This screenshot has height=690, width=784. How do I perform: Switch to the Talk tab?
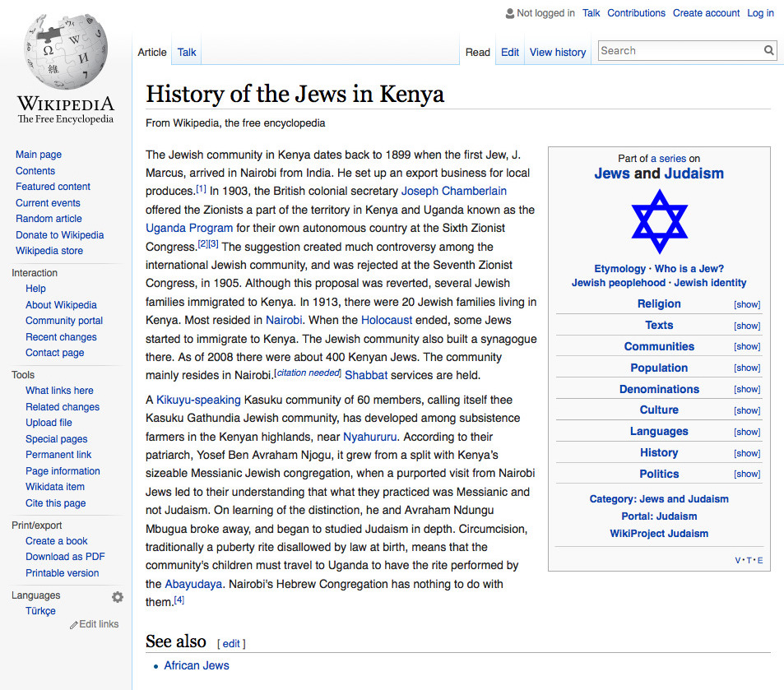tap(186, 51)
